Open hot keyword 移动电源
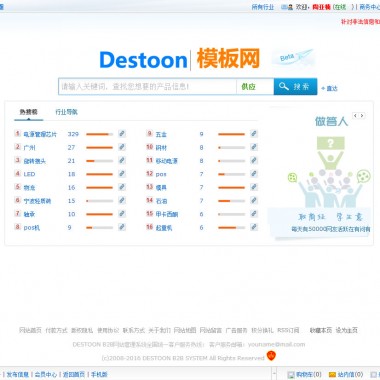The image size is (380, 380). click(x=167, y=161)
